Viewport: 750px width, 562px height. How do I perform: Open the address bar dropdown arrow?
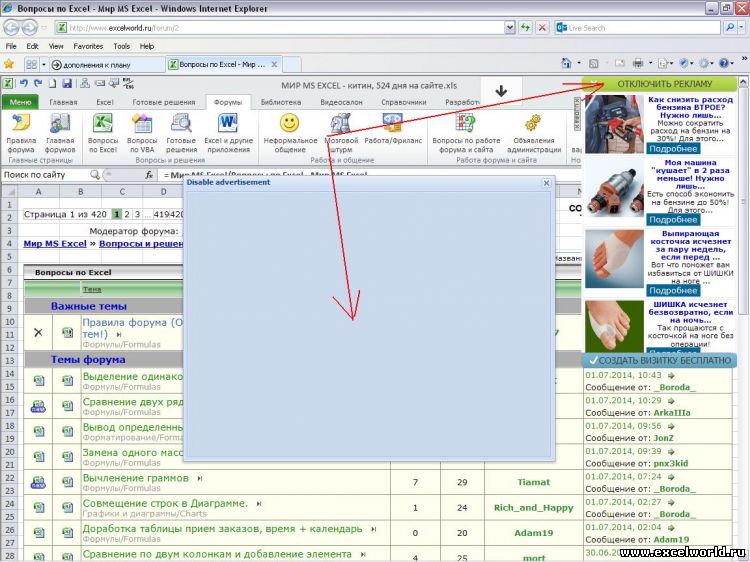510,28
